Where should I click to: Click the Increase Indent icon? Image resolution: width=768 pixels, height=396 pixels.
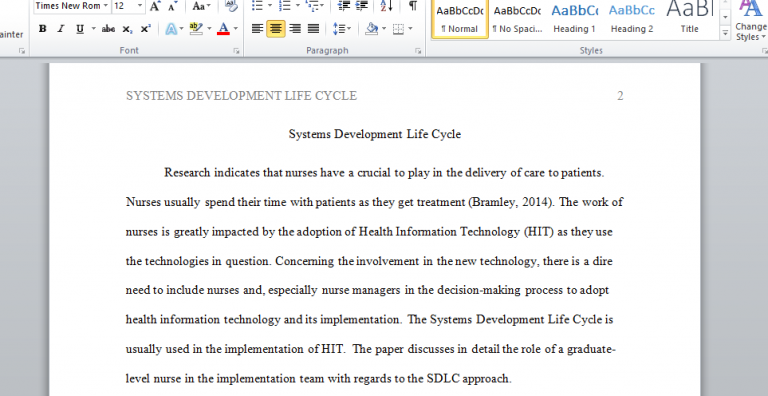click(362, 6)
